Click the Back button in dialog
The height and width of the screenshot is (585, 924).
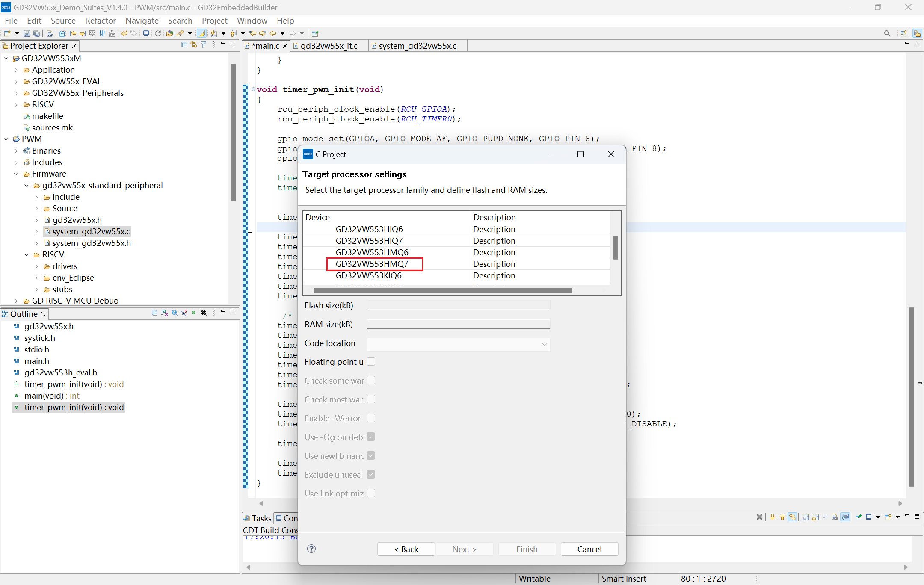(406, 549)
